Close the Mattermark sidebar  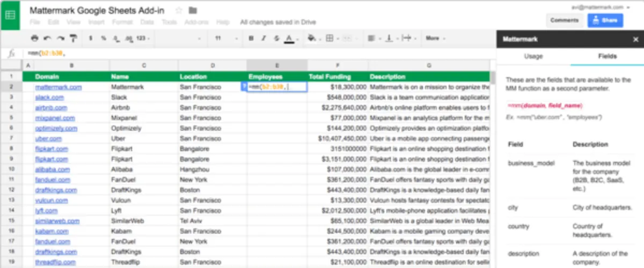pos(636,39)
